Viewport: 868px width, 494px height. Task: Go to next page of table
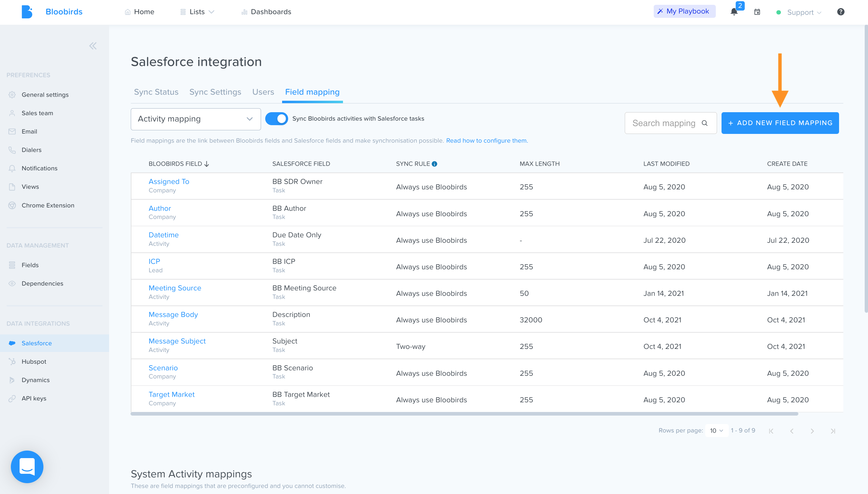click(x=812, y=431)
